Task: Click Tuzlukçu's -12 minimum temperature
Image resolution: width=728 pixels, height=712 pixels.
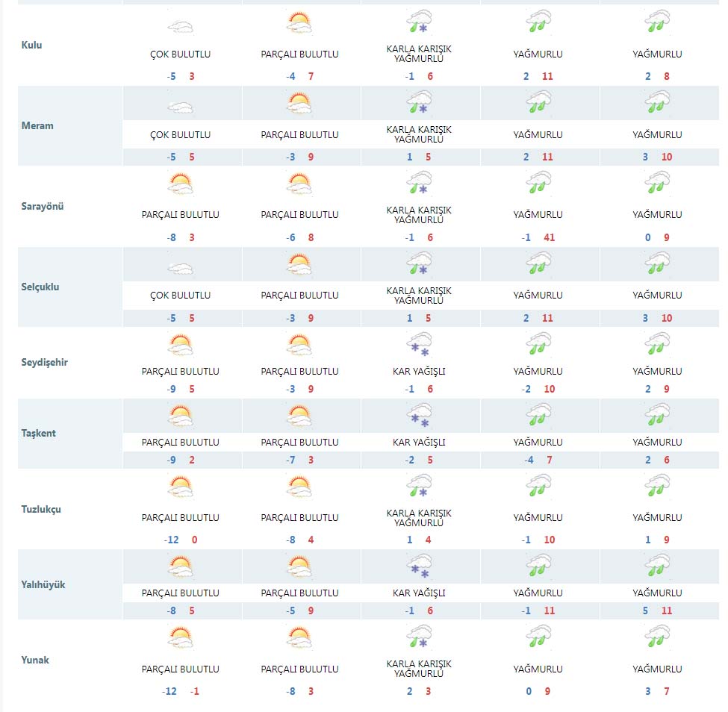Action: (x=171, y=540)
